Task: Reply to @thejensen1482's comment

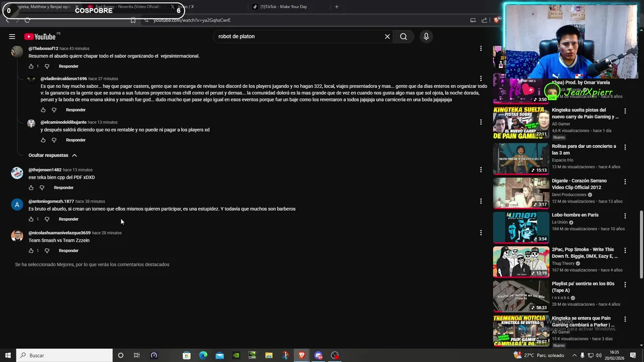Action: [x=63, y=188]
